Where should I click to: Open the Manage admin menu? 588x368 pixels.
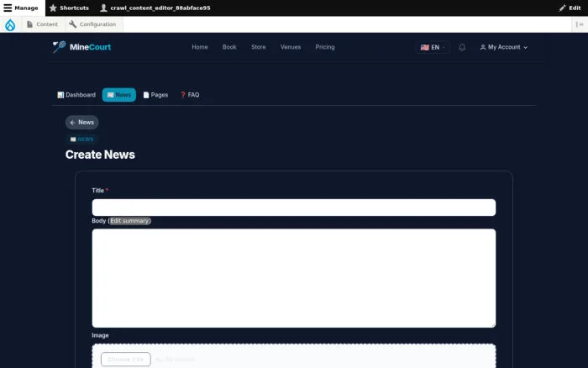point(22,8)
